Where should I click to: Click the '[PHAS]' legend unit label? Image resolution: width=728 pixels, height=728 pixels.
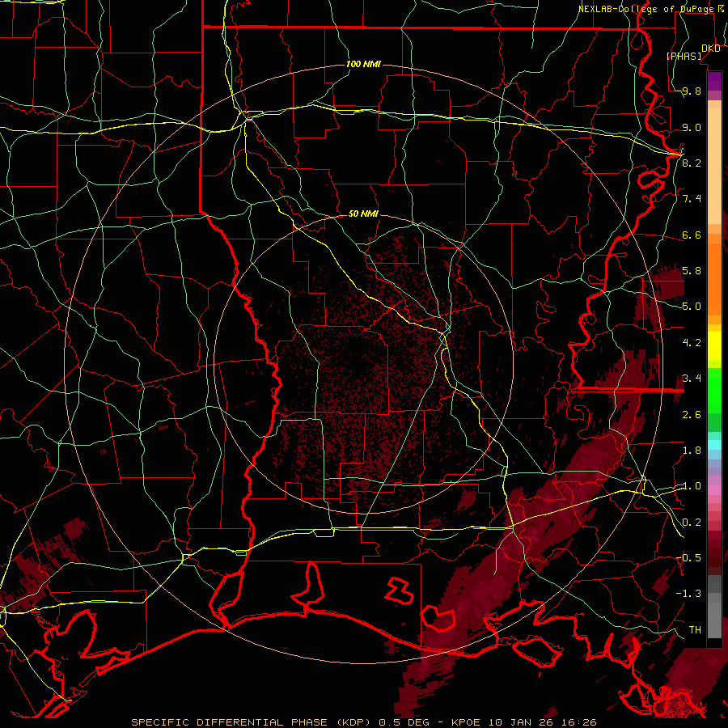684,56
